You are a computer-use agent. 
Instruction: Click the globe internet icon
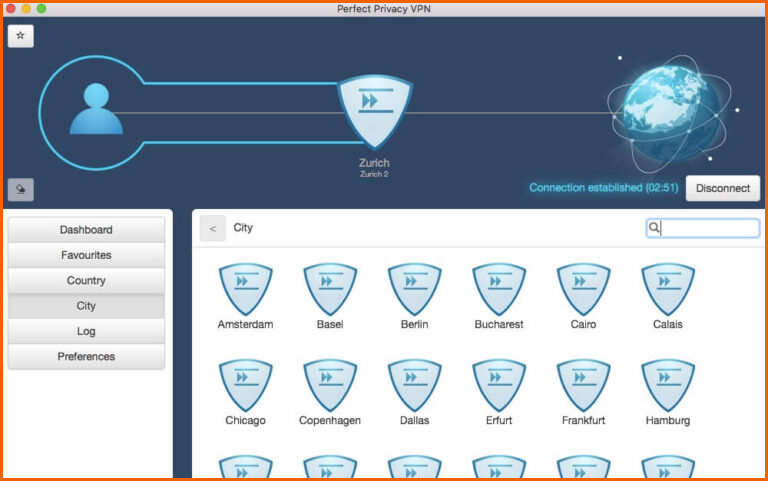click(x=669, y=114)
